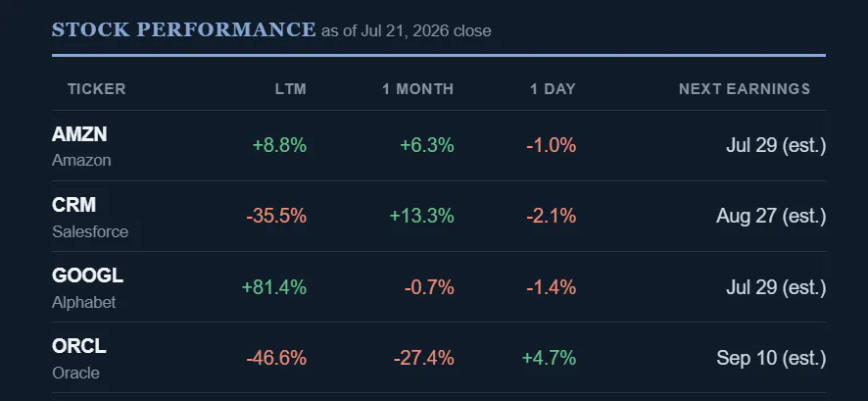Select Salesforce's +13.3% one-month value

point(422,216)
